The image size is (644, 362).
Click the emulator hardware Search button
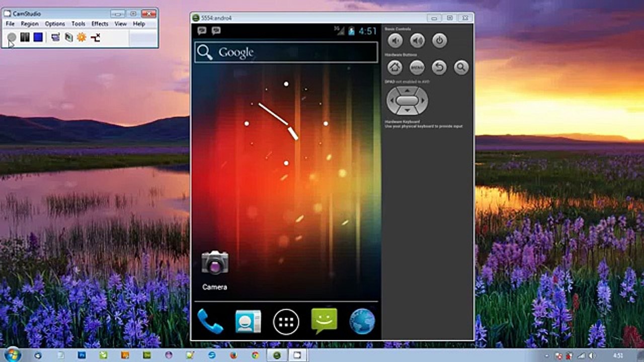(461, 67)
